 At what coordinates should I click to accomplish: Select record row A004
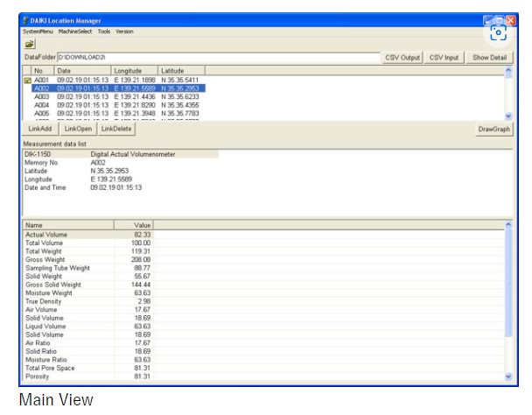coord(116,105)
